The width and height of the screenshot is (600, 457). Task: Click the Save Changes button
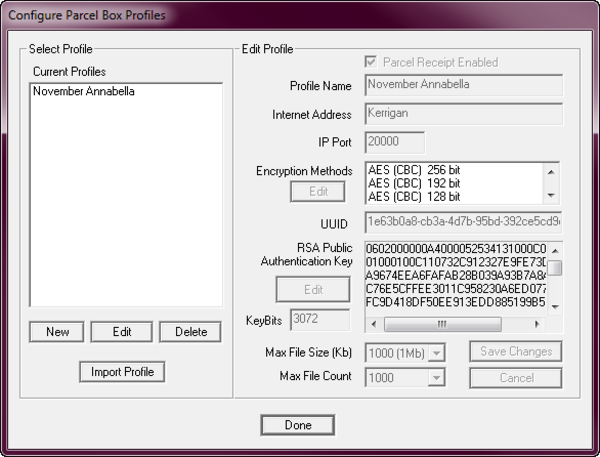(x=516, y=352)
